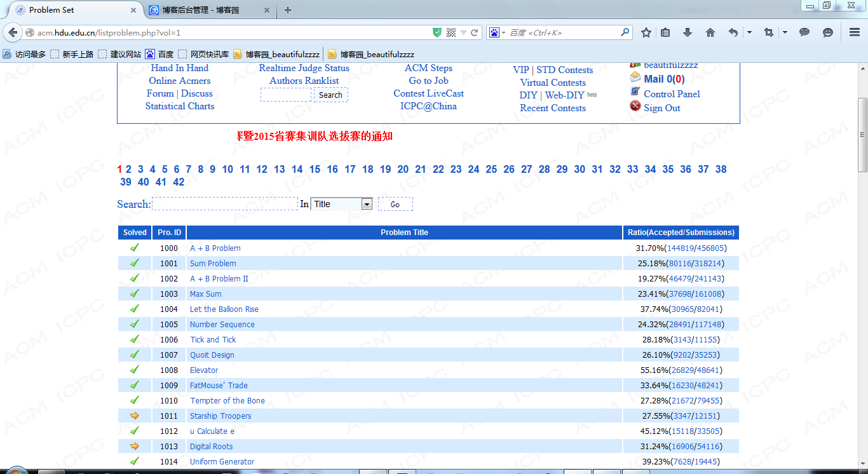This screenshot has height=474, width=868.
Task: Go to the browser home page icon
Action: point(710,32)
